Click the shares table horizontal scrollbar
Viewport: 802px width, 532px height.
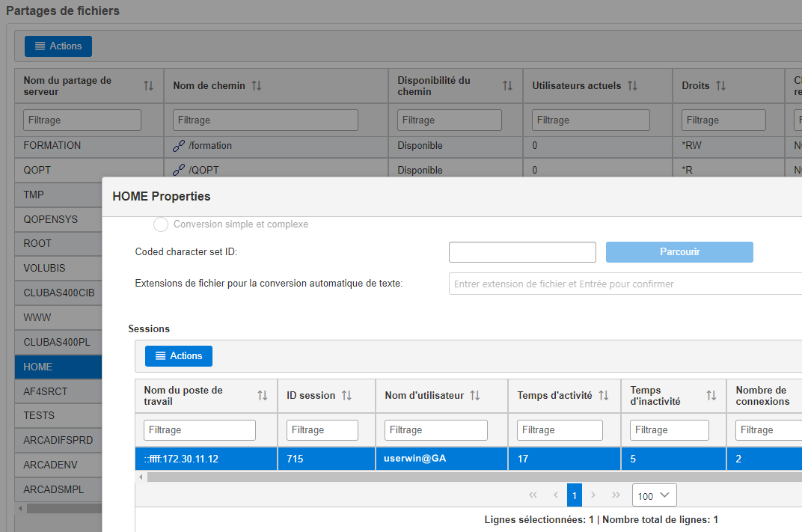(x=64, y=509)
